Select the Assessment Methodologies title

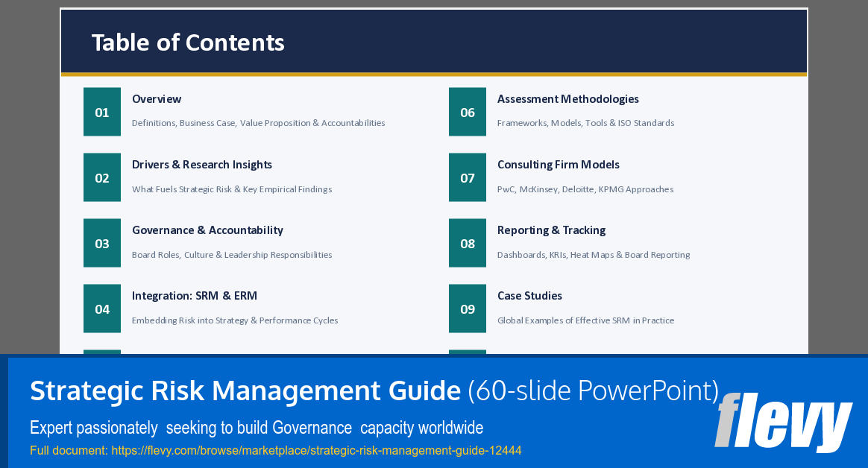pos(568,99)
